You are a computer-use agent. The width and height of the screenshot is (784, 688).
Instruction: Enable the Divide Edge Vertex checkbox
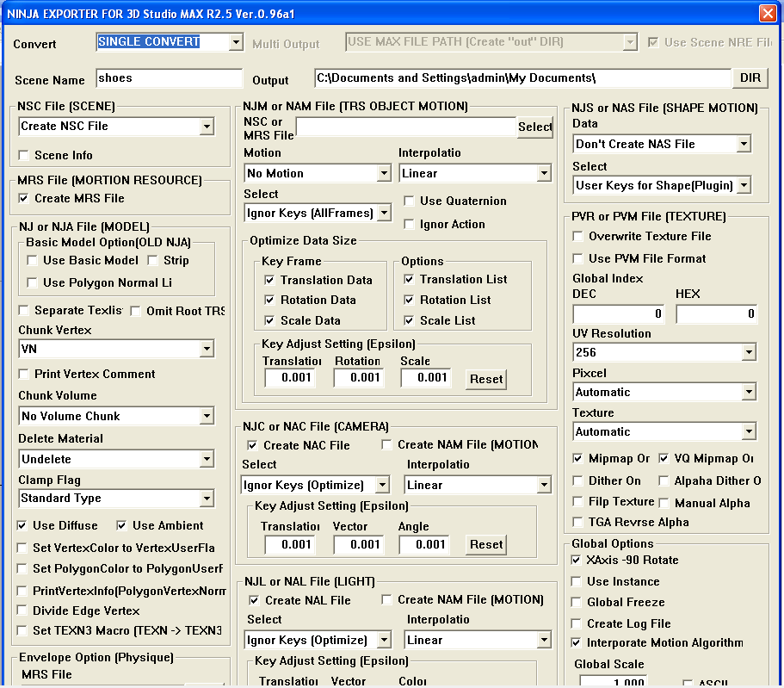[22, 611]
